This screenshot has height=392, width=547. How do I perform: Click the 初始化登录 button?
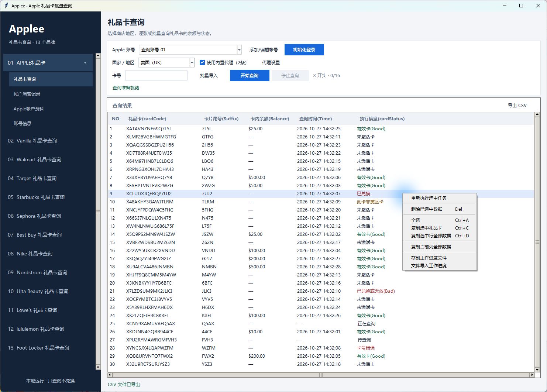point(304,50)
